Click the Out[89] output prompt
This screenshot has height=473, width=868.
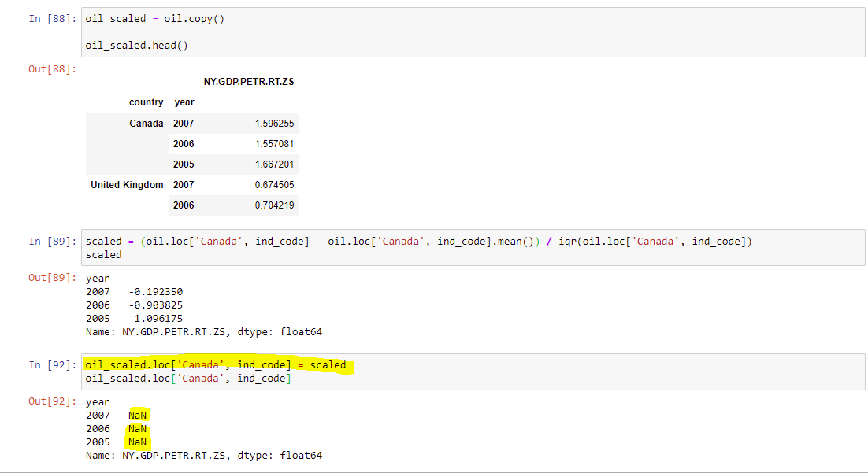tap(52, 278)
